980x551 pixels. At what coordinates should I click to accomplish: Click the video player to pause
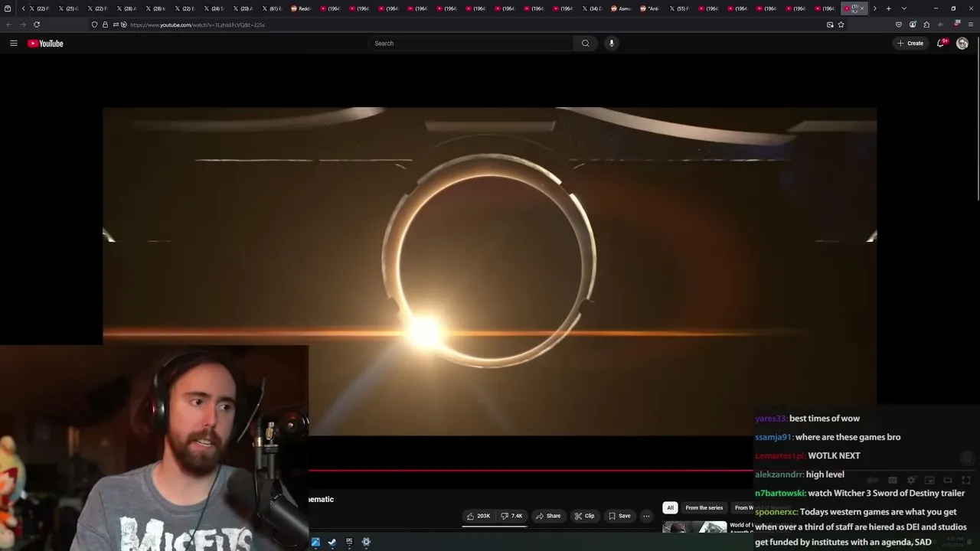point(490,272)
